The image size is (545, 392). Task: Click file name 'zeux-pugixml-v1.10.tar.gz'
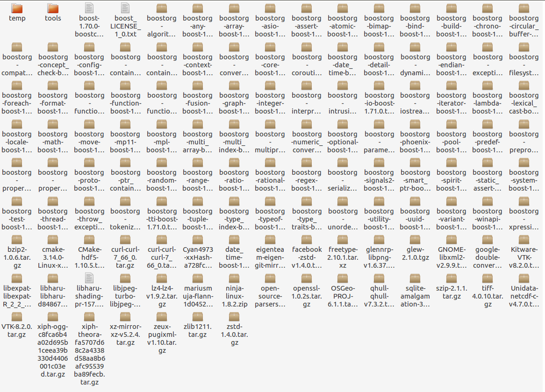coord(162,338)
